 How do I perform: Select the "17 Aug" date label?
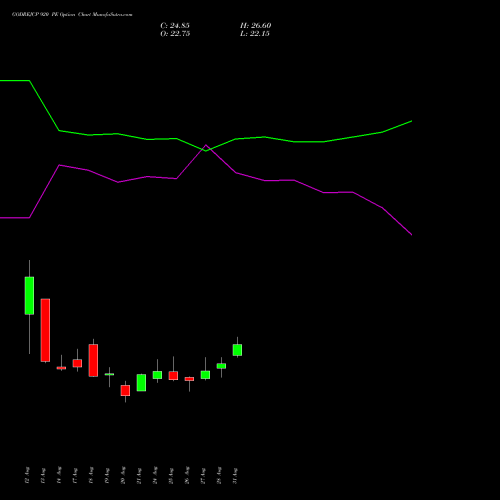coord(75,475)
